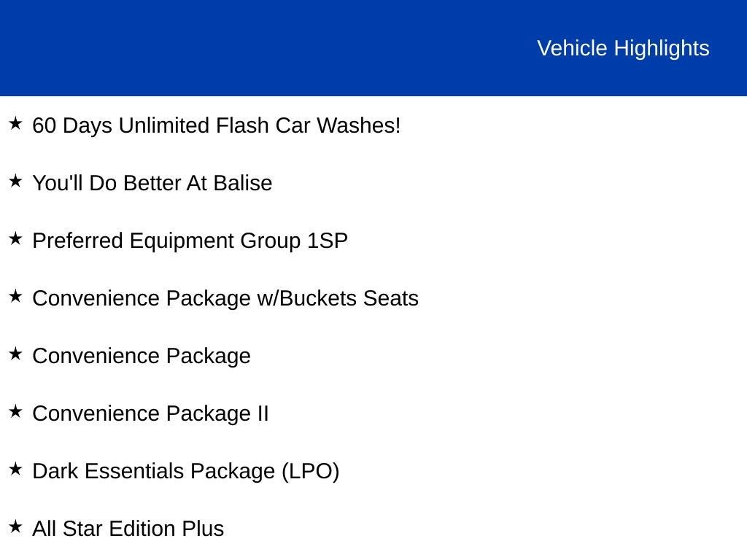Image resolution: width=747 pixels, height=560 pixels.
Task: Click the star next to You'll Do Better At Balise
Action: pos(15,181)
